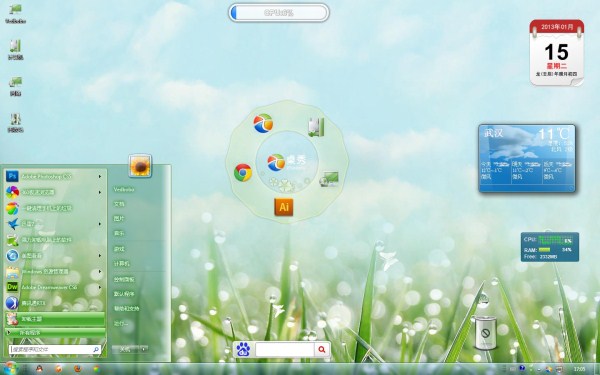Screen dimensions: 600x375
Task: Launch the blue RTX messenger app entry
Action: [x=54, y=303]
